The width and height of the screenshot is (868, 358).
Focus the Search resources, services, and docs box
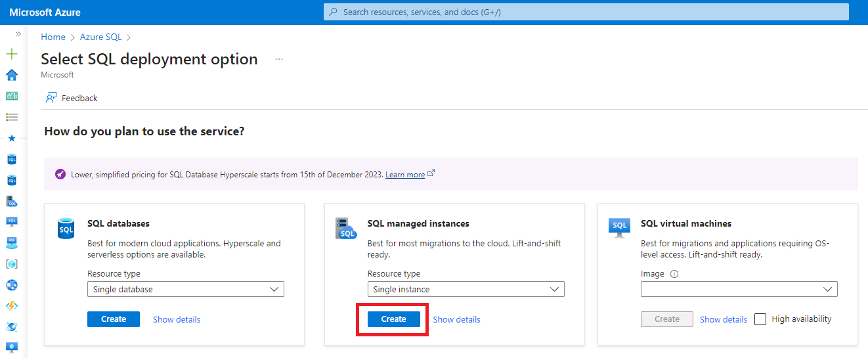(x=586, y=12)
